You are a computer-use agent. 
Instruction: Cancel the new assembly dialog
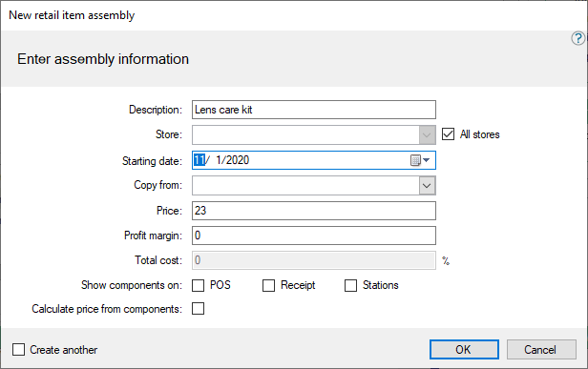pyautogui.click(x=541, y=350)
